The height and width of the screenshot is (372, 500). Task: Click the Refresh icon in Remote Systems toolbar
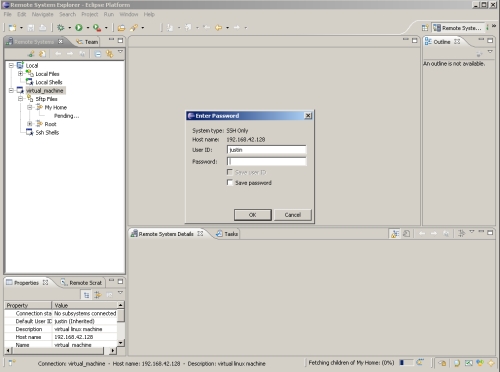pyautogui.click(x=43, y=54)
